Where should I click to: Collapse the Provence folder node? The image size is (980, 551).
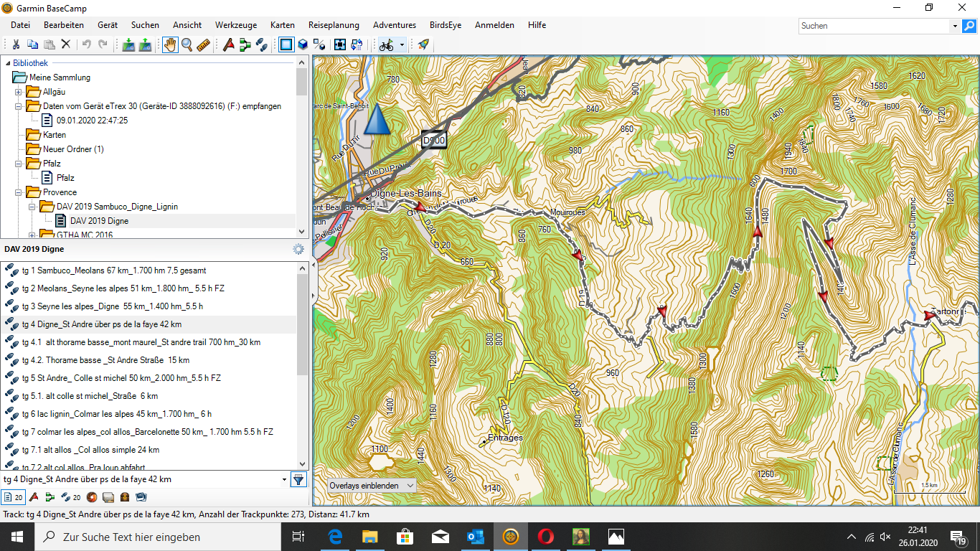(19, 192)
